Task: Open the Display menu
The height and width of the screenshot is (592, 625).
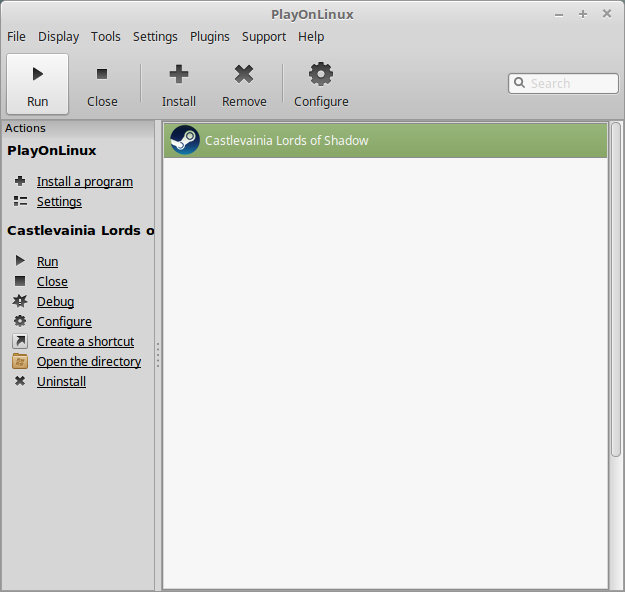Action: (59, 37)
